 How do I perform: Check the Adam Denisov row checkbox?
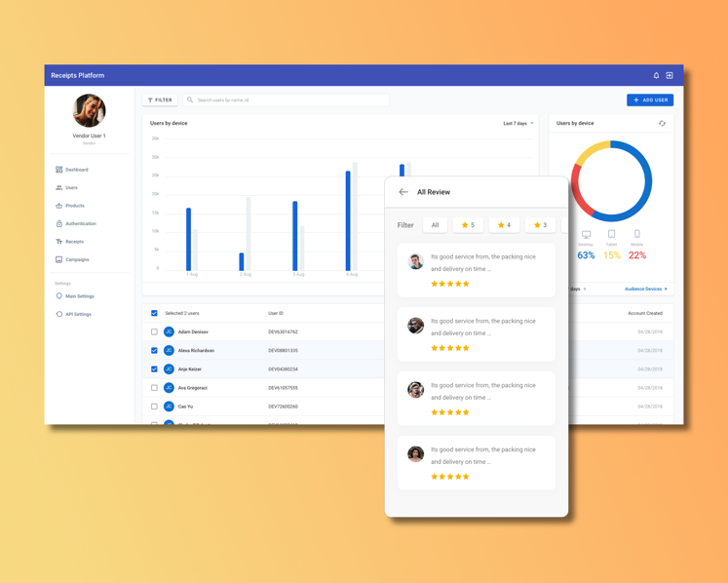coord(154,331)
